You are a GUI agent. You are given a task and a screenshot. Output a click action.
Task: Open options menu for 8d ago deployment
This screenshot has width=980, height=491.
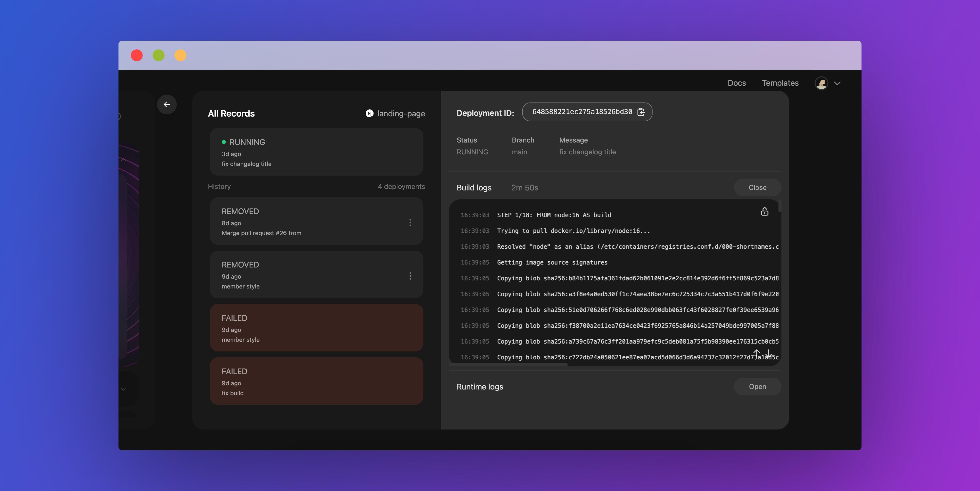click(410, 223)
